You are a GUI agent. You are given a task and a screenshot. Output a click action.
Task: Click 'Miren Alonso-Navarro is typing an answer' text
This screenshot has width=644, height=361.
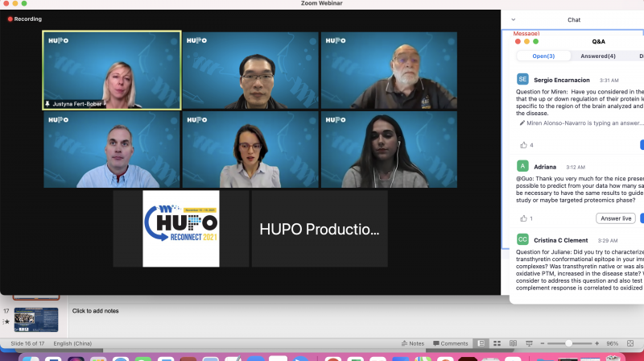(x=585, y=123)
